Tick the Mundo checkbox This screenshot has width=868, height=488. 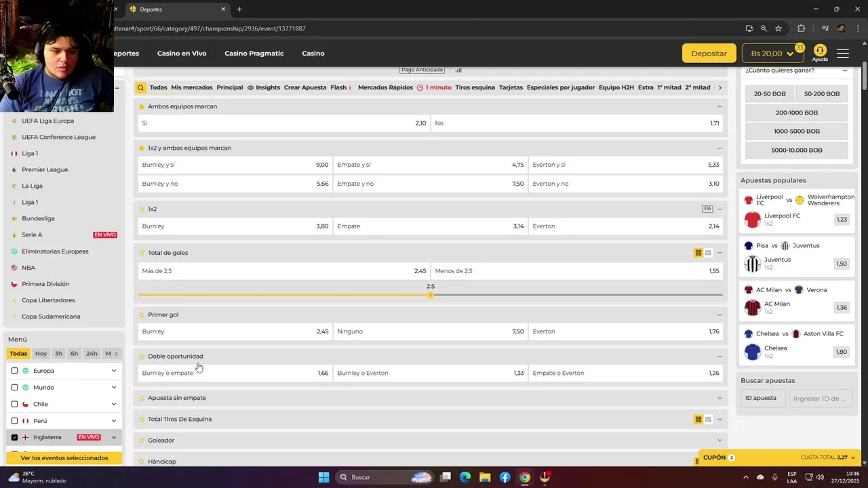pyautogui.click(x=14, y=388)
